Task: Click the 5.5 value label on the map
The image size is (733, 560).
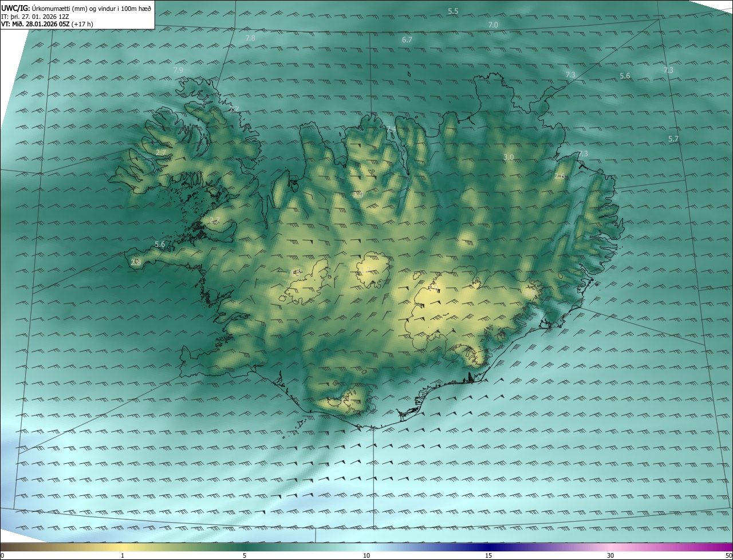Action: click(453, 11)
